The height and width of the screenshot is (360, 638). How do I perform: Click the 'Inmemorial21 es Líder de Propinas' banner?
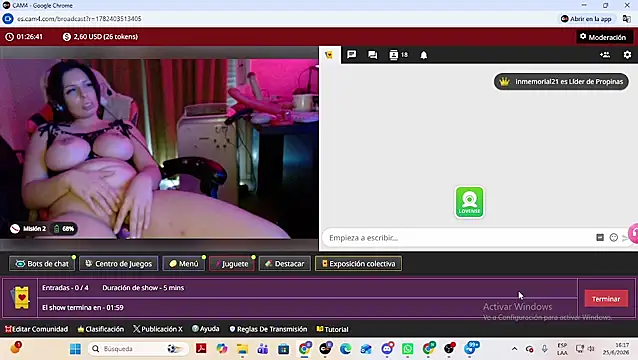click(x=561, y=81)
